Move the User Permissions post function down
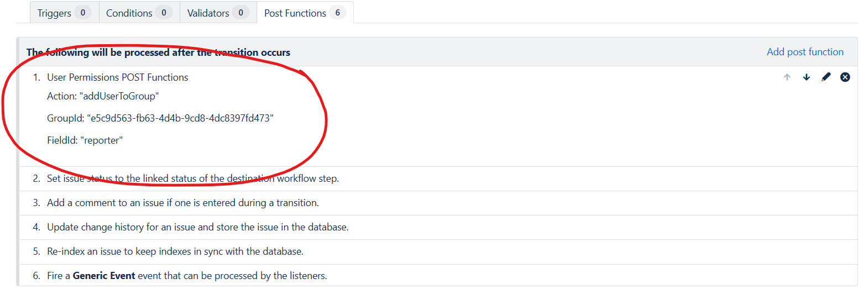The width and height of the screenshot is (868, 305). (807, 77)
